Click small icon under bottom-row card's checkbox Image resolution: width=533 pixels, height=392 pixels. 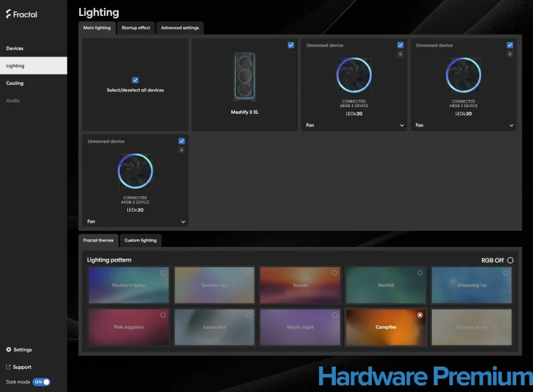[x=181, y=150]
